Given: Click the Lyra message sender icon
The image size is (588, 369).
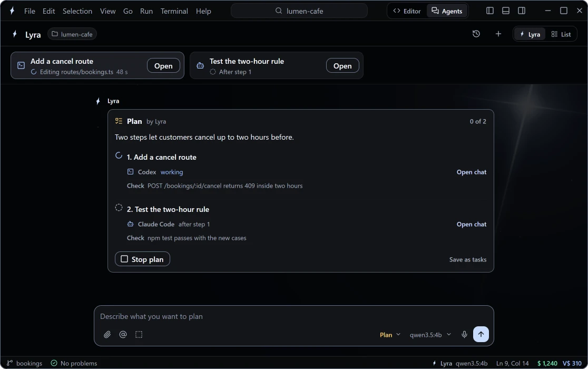Looking at the screenshot, I should tap(98, 101).
